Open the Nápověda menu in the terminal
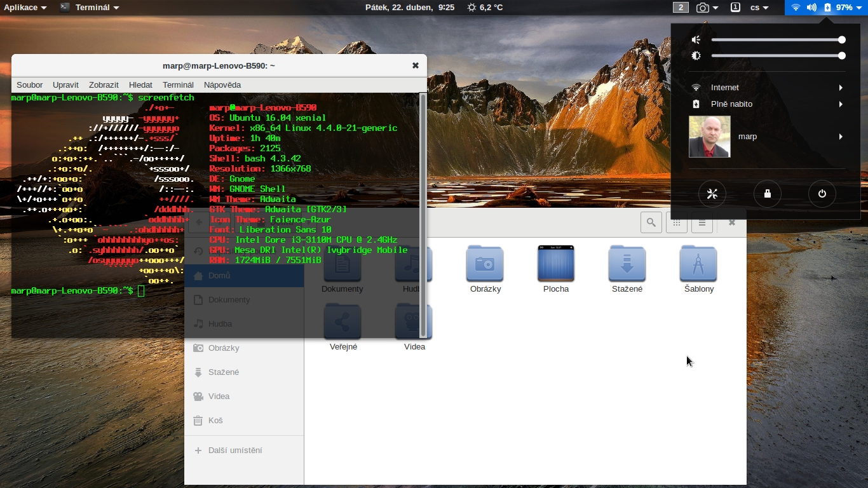 pos(222,85)
